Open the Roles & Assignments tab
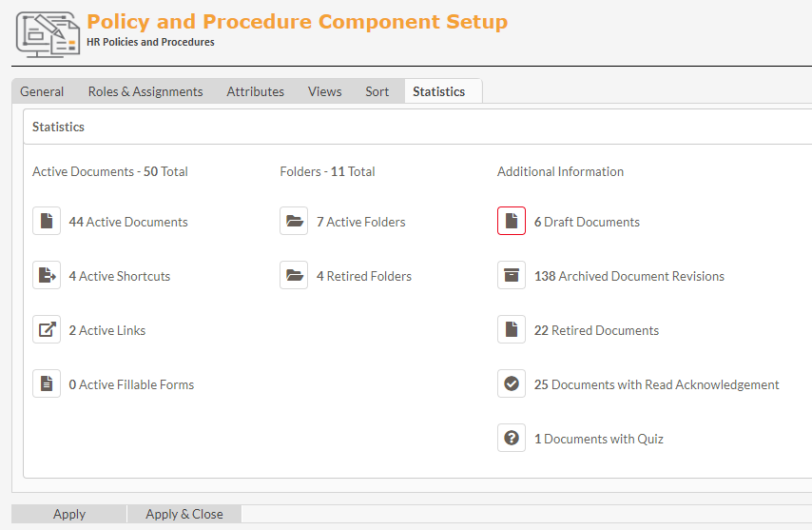Screen dimensions: 812x530 coord(145,91)
